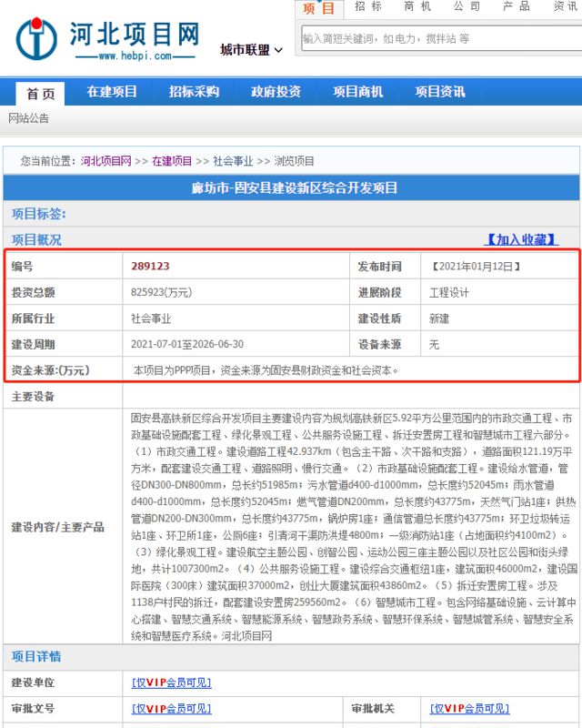The width and height of the screenshot is (582, 728).
Task: Open VIP link beside 审批文号
Action: [x=172, y=709]
